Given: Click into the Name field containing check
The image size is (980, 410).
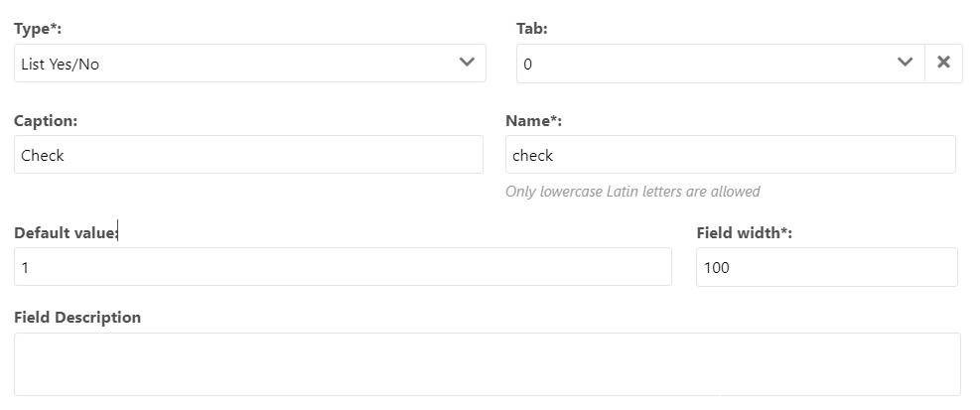Looking at the screenshot, I should pos(731,155).
